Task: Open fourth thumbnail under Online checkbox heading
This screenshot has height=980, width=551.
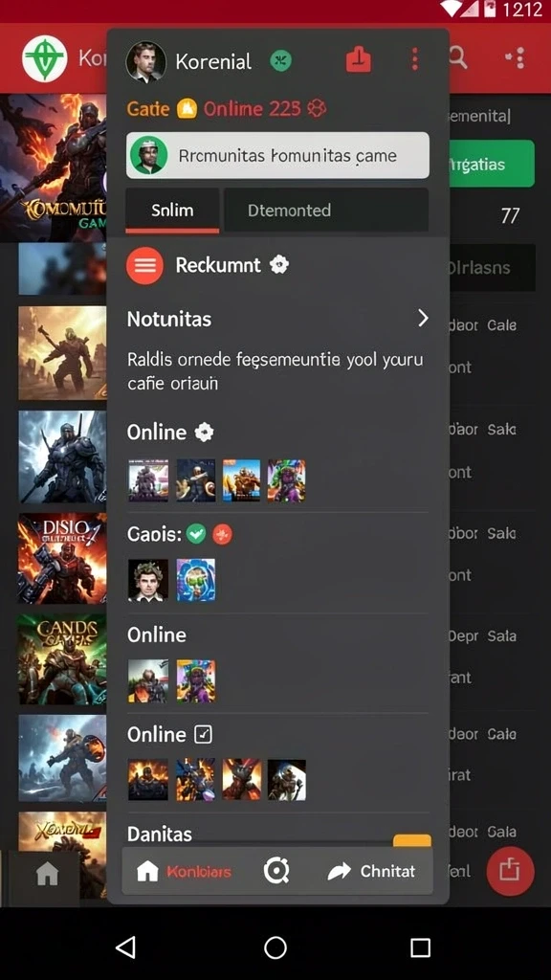Action: coord(287,780)
